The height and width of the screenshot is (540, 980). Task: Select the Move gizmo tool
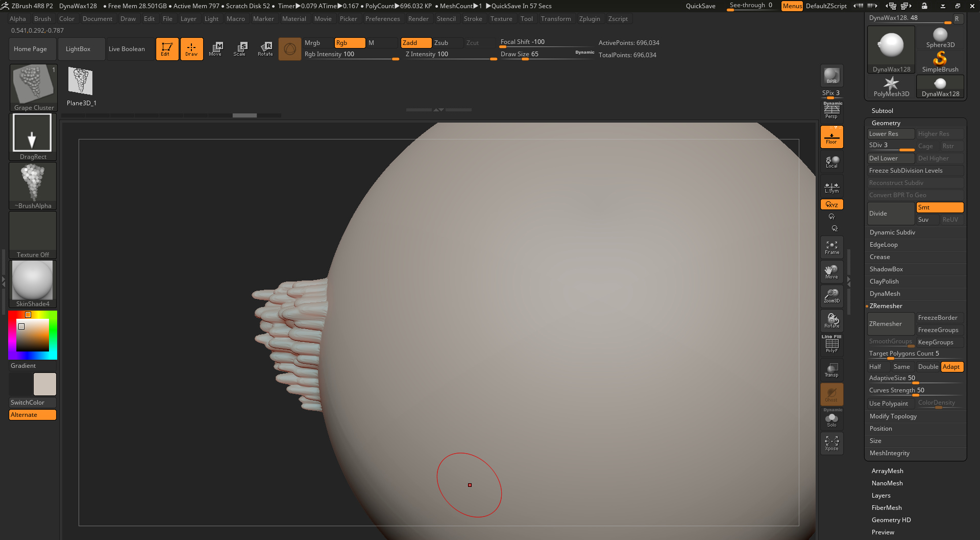pyautogui.click(x=215, y=49)
